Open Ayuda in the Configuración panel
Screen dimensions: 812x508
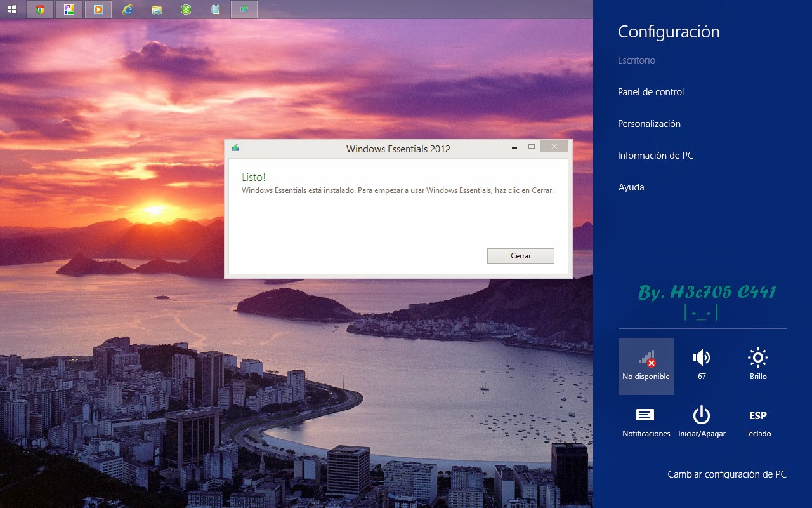pyautogui.click(x=631, y=187)
